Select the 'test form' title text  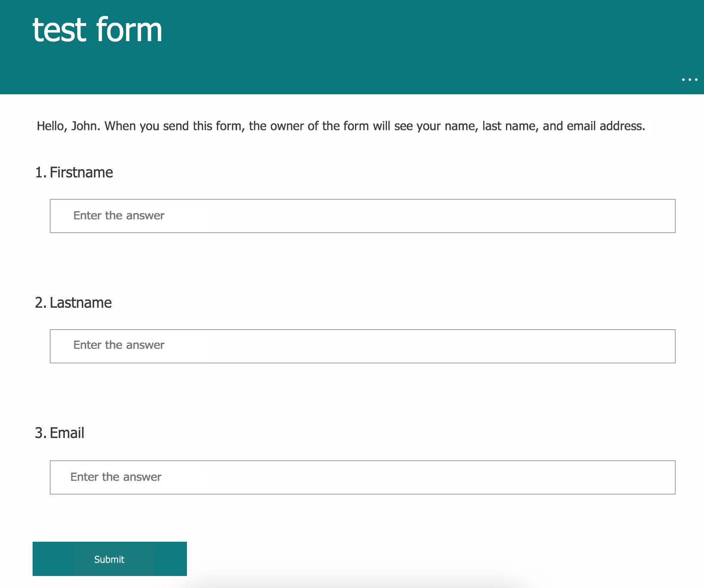(x=97, y=29)
